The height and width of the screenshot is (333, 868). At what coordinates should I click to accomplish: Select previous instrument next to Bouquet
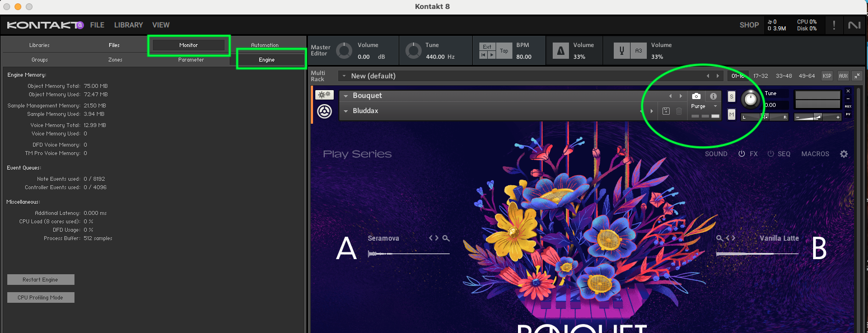(670, 96)
